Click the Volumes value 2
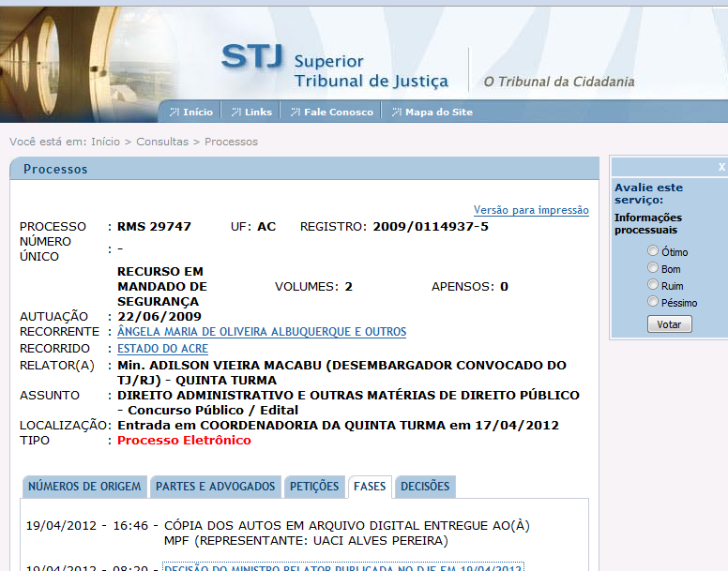 click(x=348, y=287)
